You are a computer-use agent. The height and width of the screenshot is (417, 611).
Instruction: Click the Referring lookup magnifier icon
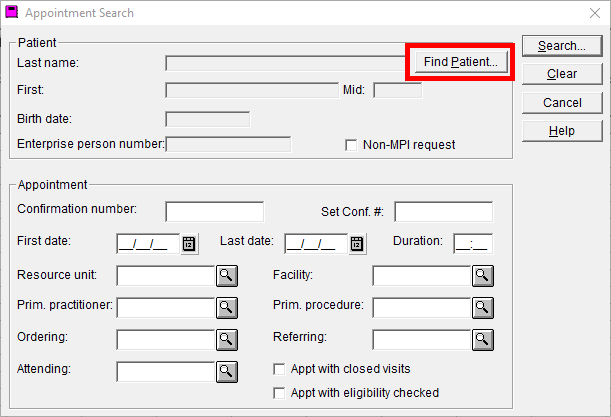click(482, 340)
